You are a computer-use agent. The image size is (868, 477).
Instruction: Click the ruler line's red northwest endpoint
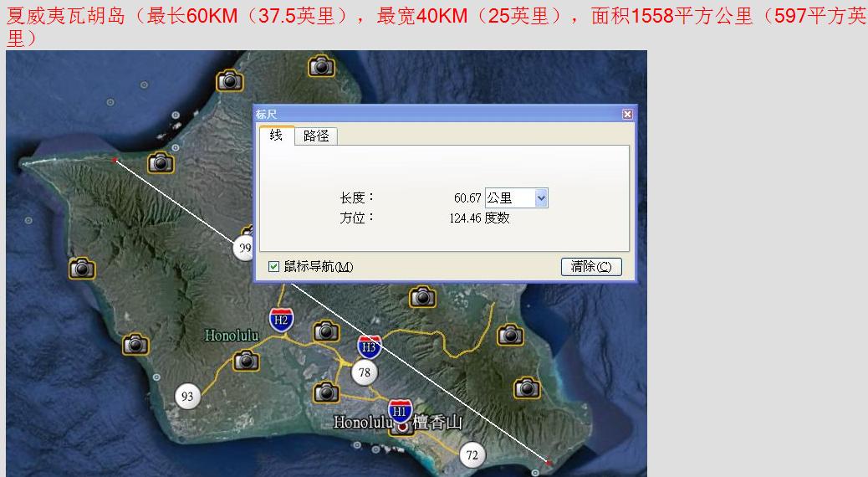(115, 158)
